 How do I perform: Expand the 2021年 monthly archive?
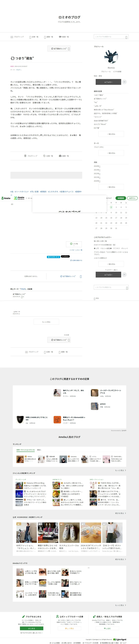click(97, 177)
